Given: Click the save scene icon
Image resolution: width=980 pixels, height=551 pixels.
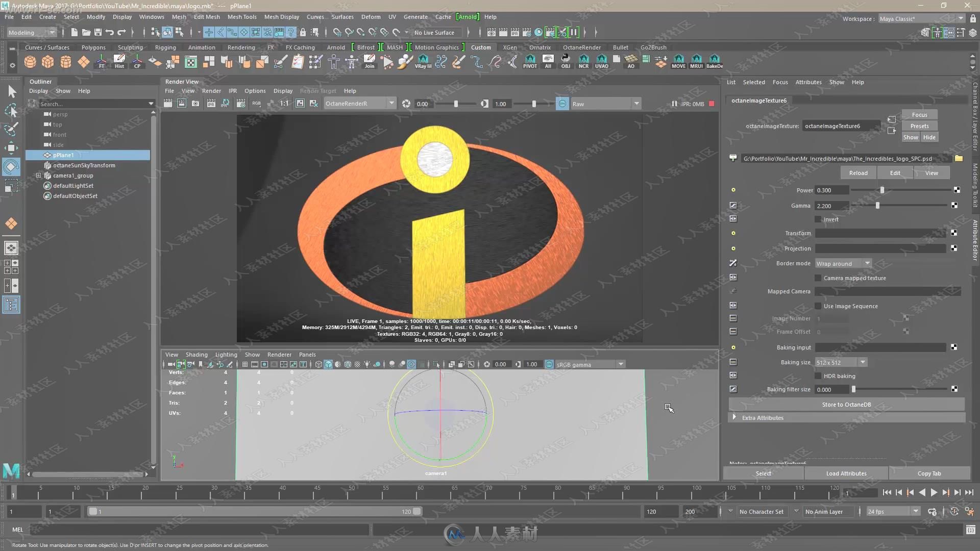Looking at the screenshot, I should (x=98, y=32).
